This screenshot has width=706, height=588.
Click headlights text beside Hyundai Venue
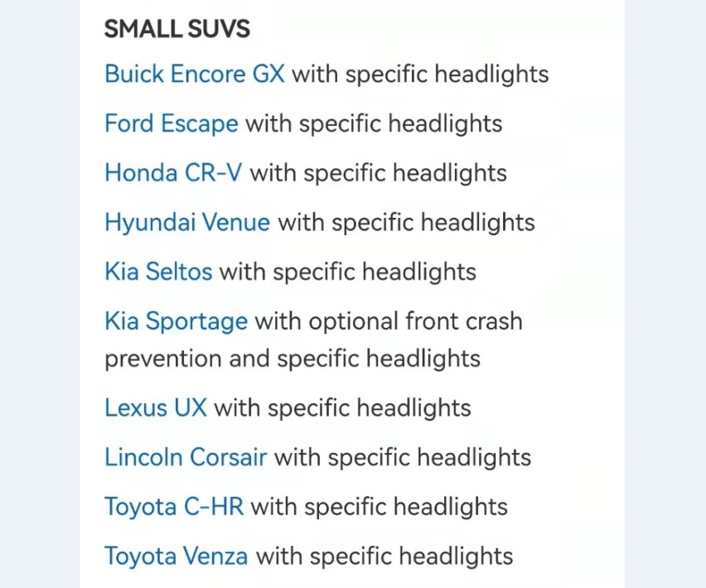(x=478, y=222)
